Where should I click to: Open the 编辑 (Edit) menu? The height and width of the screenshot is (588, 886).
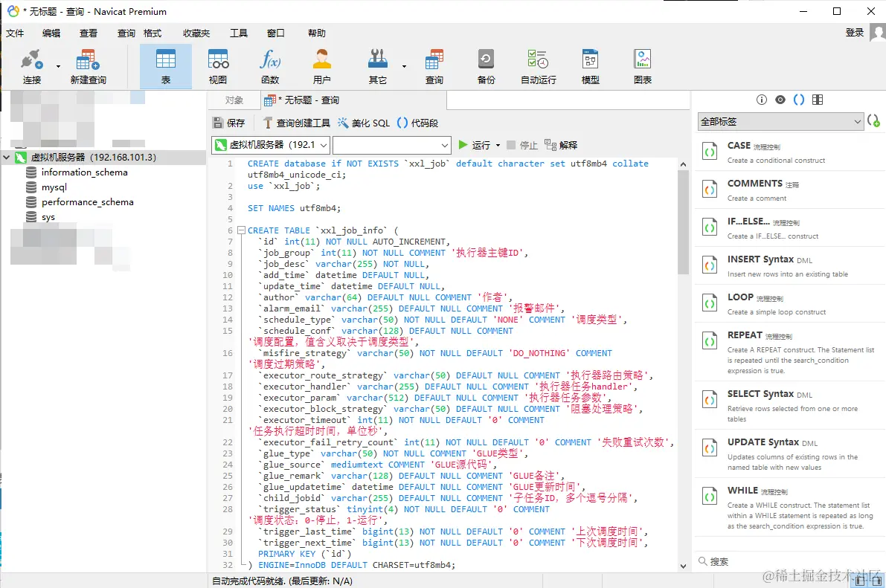pos(51,33)
